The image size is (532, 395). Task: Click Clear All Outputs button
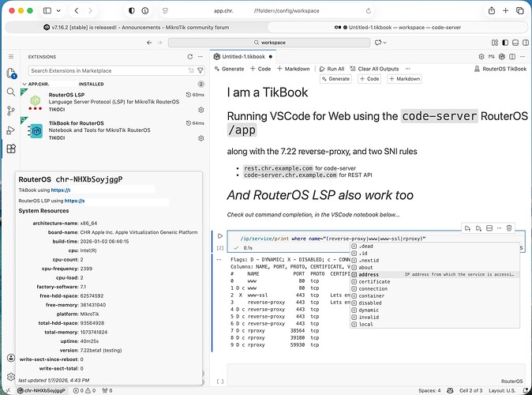374,69
